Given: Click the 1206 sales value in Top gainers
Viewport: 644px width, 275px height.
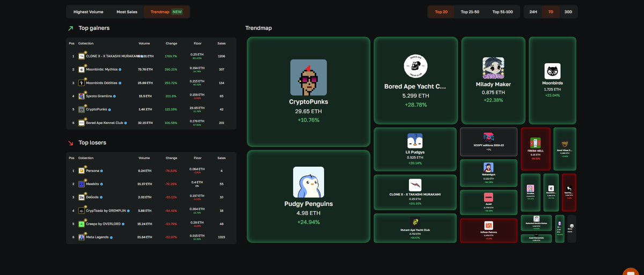Looking at the screenshot, I should [x=222, y=56].
